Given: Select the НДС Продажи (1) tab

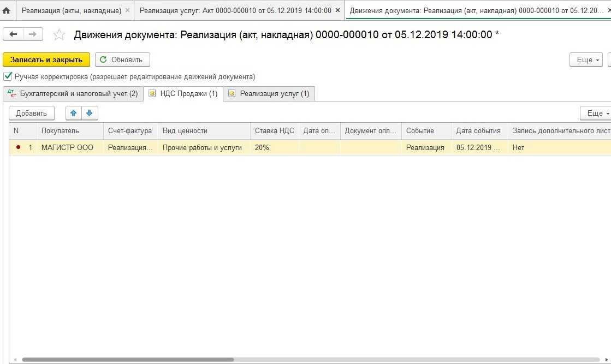Looking at the screenshot, I should click(183, 94).
